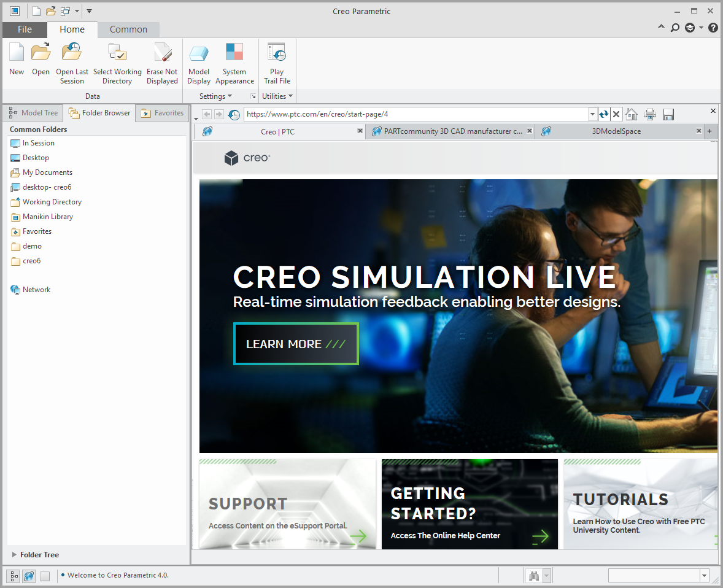Print the browser page with printer icon
This screenshot has height=588, width=723.
[x=650, y=114]
